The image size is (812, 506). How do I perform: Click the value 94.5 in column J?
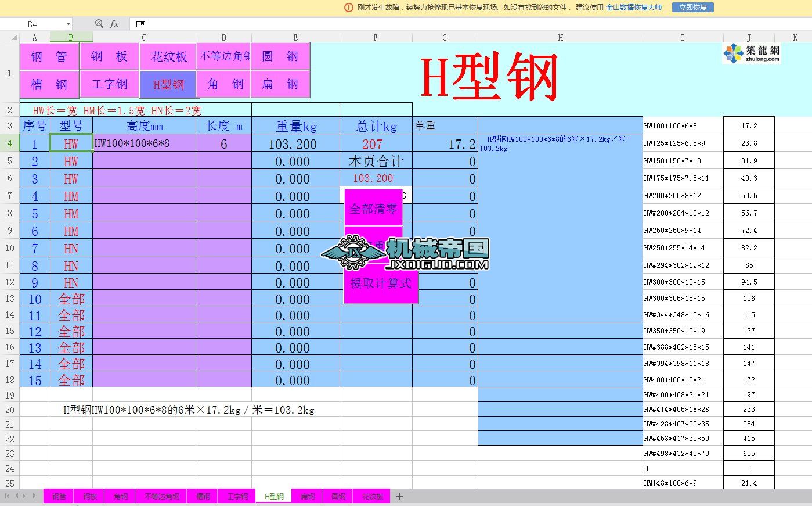click(749, 282)
